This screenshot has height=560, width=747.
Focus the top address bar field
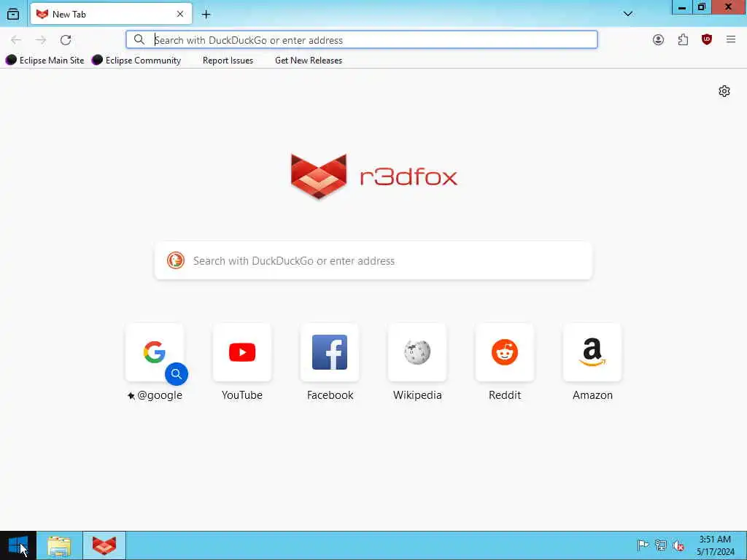(362, 39)
